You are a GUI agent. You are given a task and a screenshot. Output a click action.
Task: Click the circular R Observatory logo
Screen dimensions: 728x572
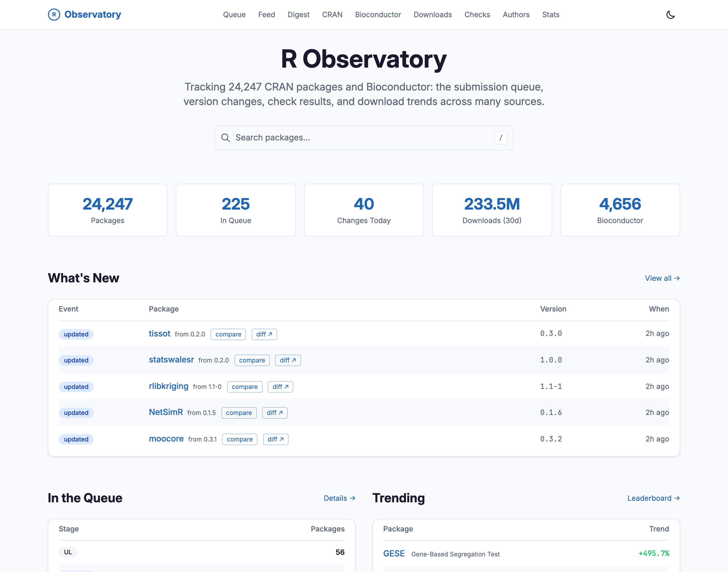click(54, 14)
